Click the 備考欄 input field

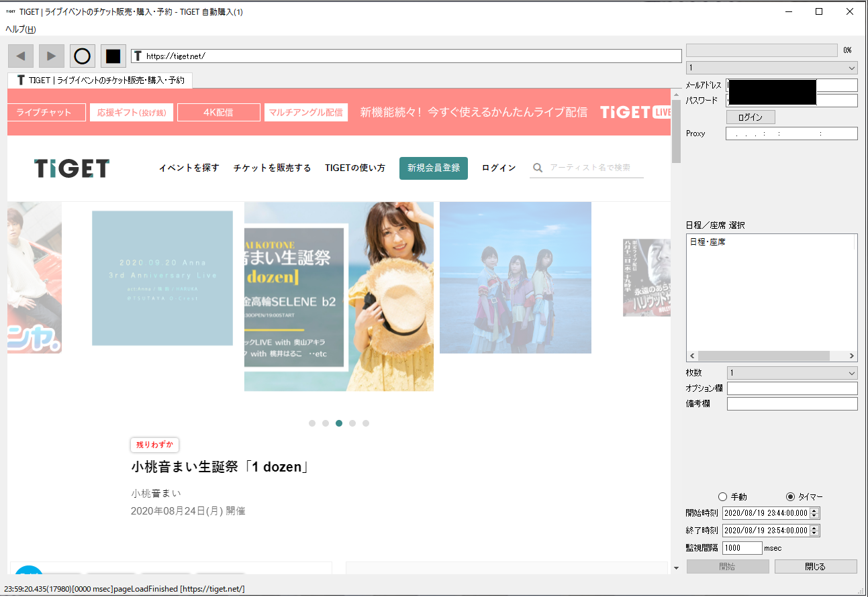click(792, 404)
